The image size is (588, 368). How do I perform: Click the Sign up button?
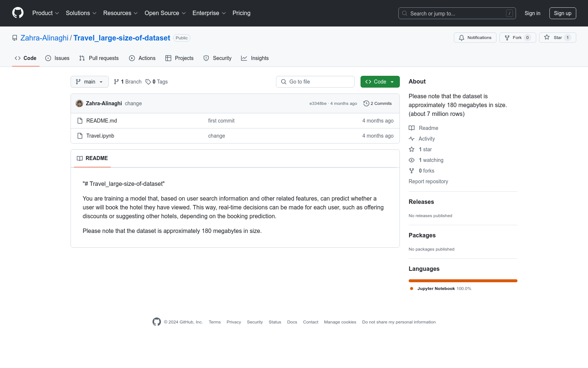click(563, 13)
